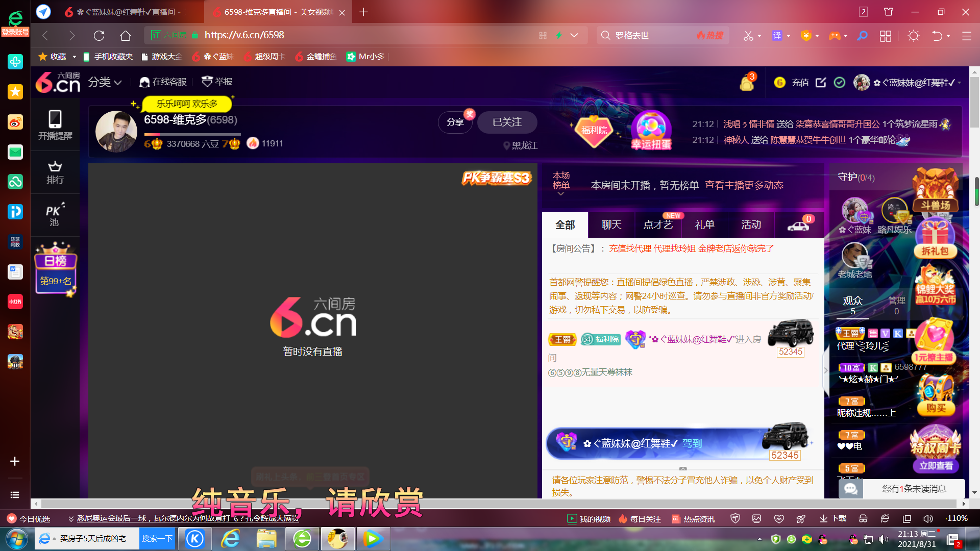
Task: Select the 点才艺 tab
Action: click(x=658, y=225)
